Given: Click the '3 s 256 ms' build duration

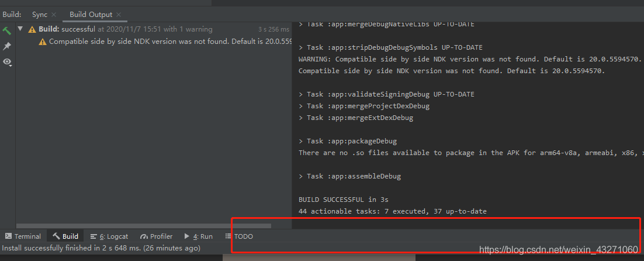Looking at the screenshot, I should tap(273, 30).
